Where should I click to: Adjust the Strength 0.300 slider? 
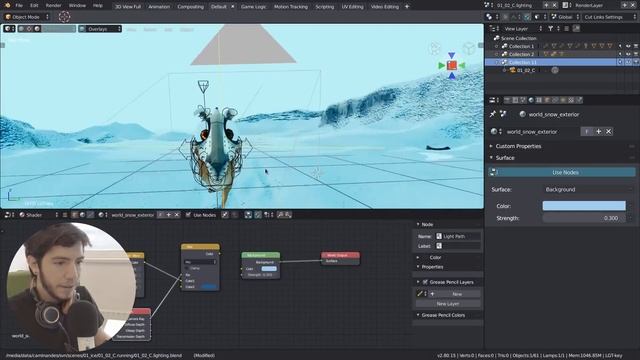coord(584,218)
